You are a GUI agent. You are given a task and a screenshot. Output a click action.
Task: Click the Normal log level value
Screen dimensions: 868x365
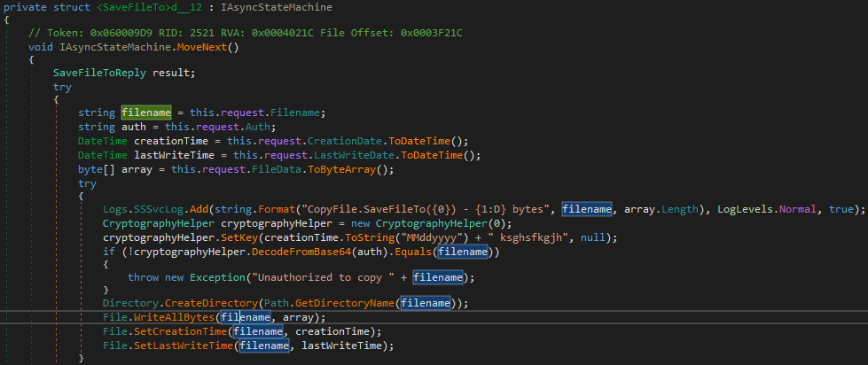[798, 209]
